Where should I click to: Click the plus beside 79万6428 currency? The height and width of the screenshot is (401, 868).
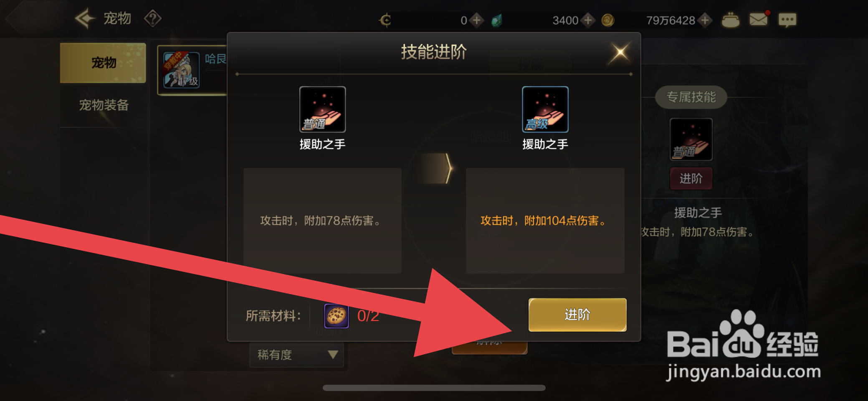tap(705, 20)
